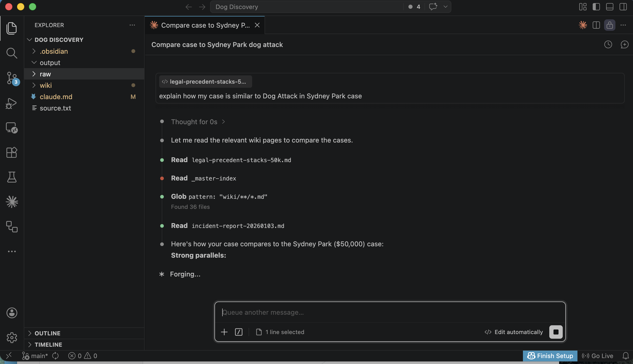The width and height of the screenshot is (633, 364).
Task: Open the Search view
Action: click(12, 53)
